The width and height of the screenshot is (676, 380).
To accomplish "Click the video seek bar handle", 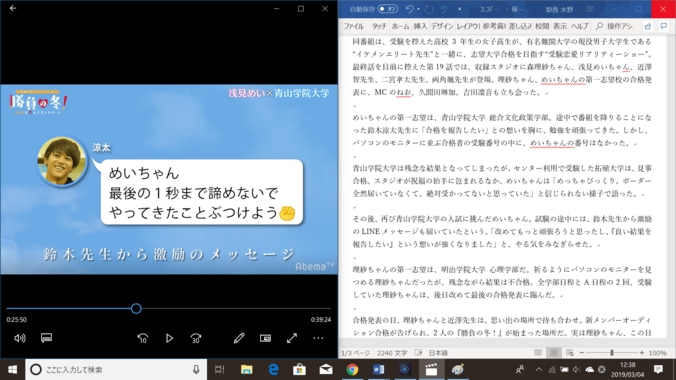I will (136, 308).
